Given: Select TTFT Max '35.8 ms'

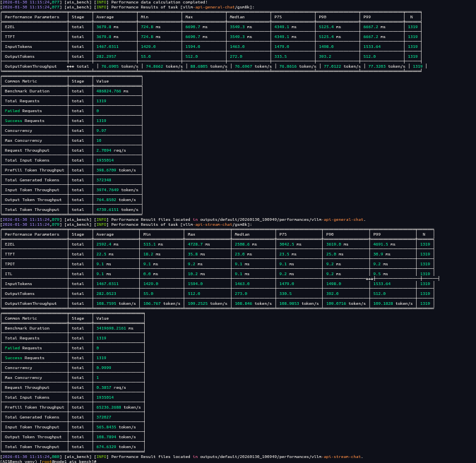Looking at the screenshot, I should [x=196, y=254].
